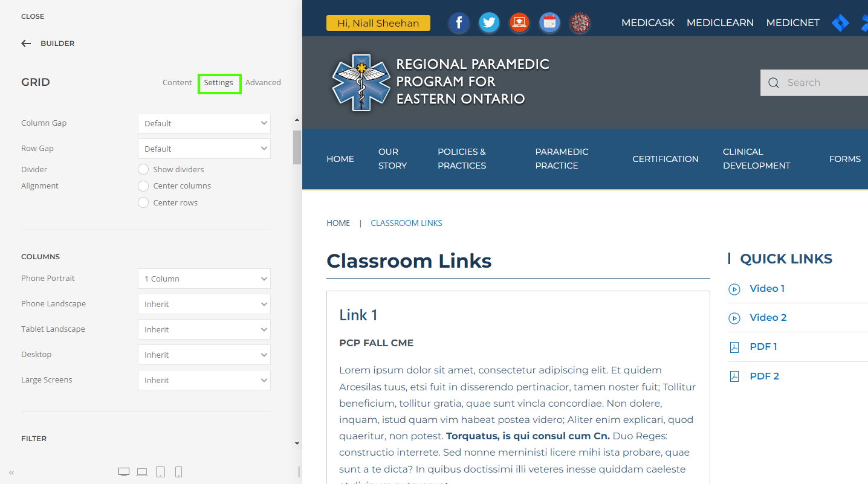This screenshot has width=868, height=484.
Task: Click scrollbar up arrow in settings panel
Action: (x=297, y=119)
